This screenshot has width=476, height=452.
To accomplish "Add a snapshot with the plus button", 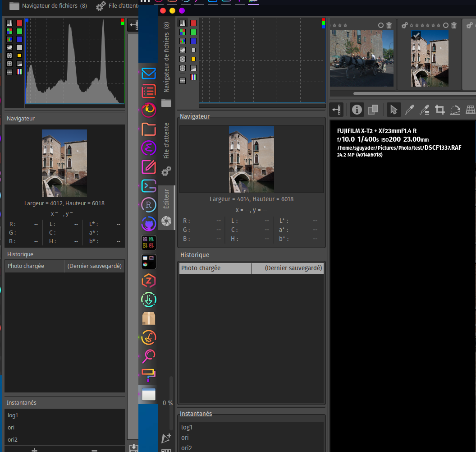I will pyautogui.click(x=35, y=450).
